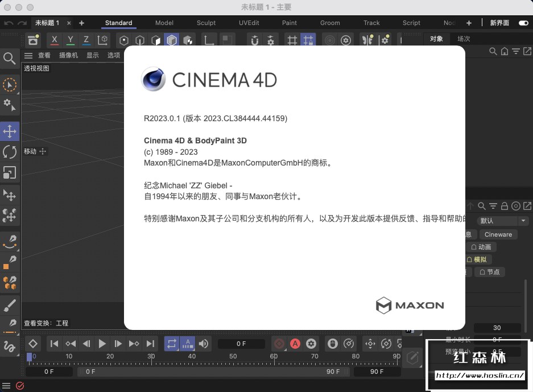Image resolution: width=533 pixels, height=392 pixels.
Task: Open the 动画 attribute tab
Action: (x=481, y=247)
